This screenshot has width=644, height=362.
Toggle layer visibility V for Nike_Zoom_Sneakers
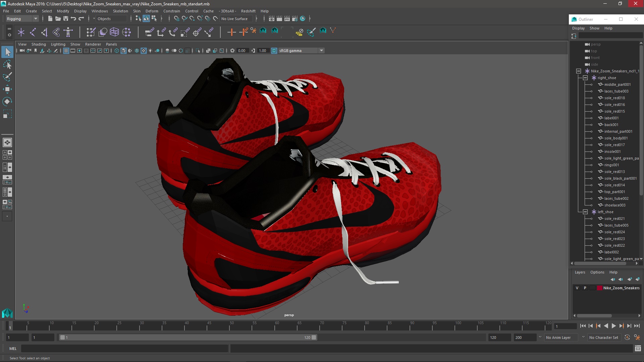(577, 288)
